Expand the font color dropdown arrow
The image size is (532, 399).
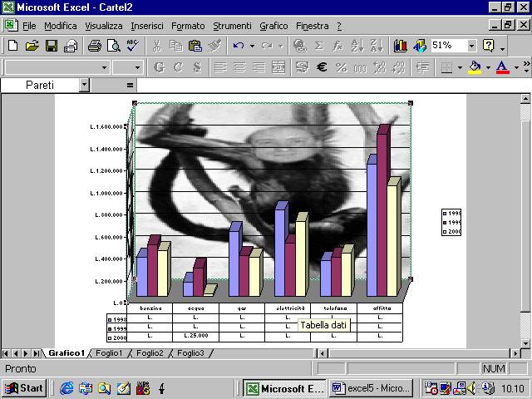[516, 67]
